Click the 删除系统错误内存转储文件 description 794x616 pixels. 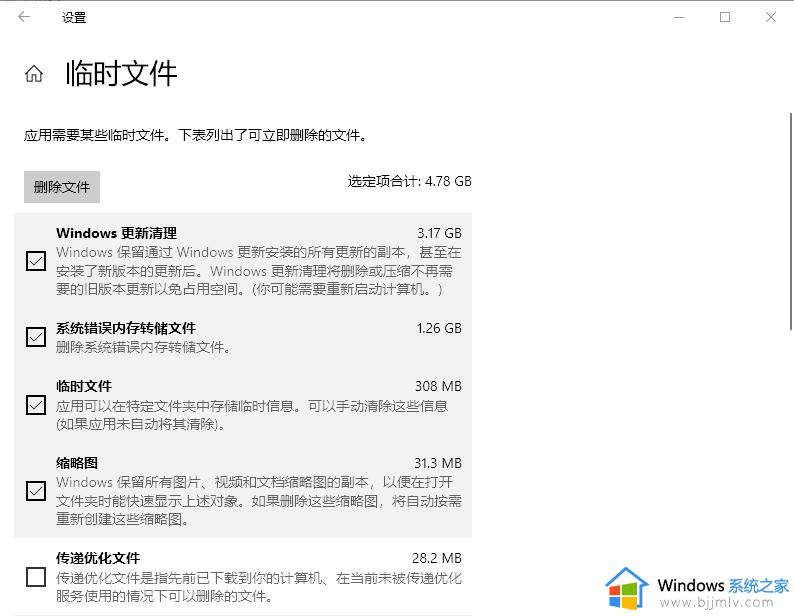click(143, 348)
